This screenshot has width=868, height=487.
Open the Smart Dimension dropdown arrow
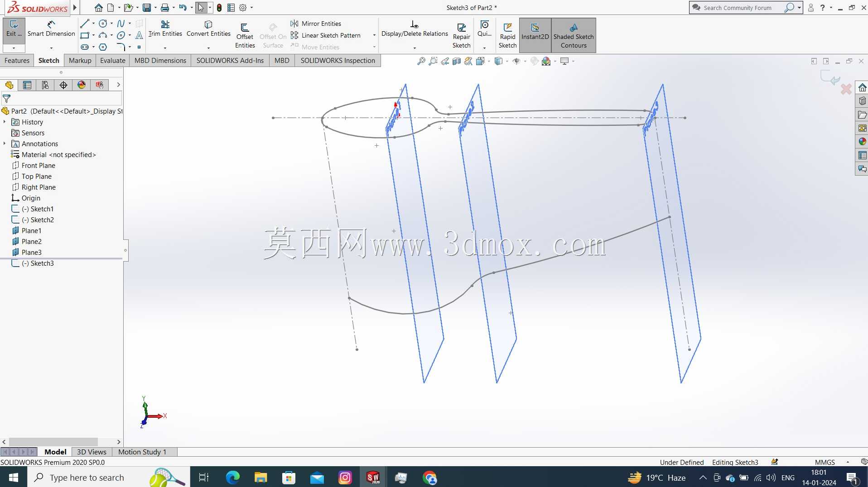51,48
